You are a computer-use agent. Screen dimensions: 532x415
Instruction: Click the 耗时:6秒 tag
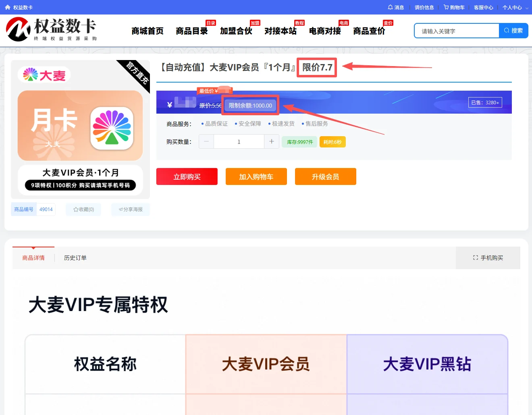332,142
